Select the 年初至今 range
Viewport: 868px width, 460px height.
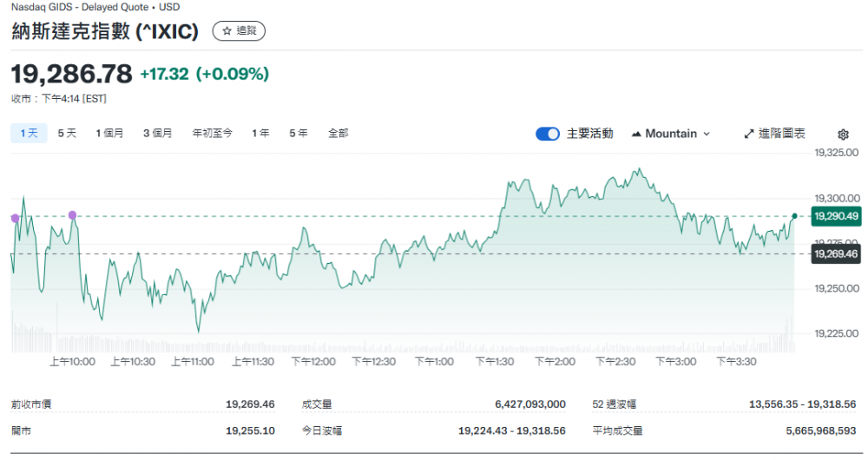[212, 133]
